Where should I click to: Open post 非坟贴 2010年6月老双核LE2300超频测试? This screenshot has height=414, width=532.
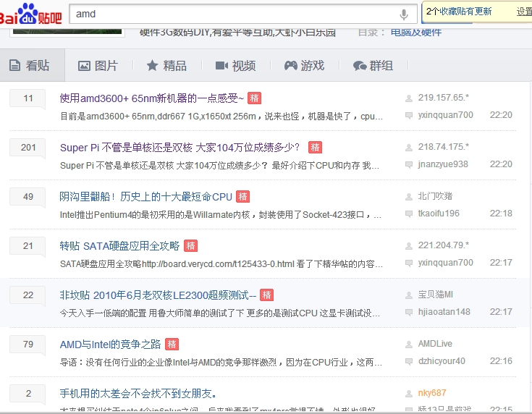pyautogui.click(x=158, y=295)
